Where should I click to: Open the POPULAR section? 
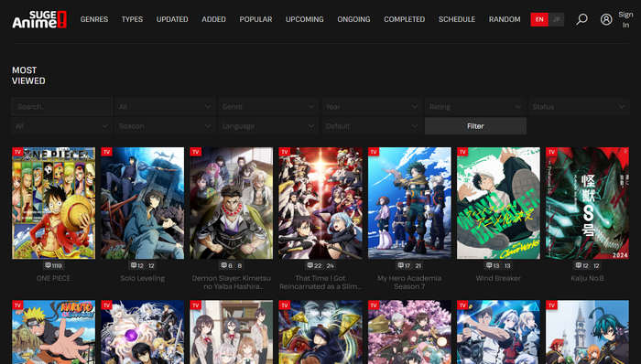[255, 19]
